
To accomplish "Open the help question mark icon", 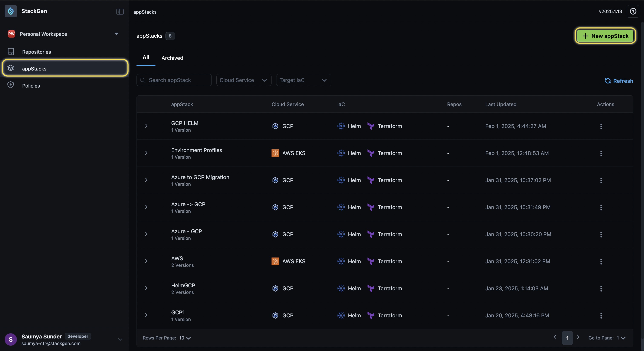I will click(x=633, y=11).
